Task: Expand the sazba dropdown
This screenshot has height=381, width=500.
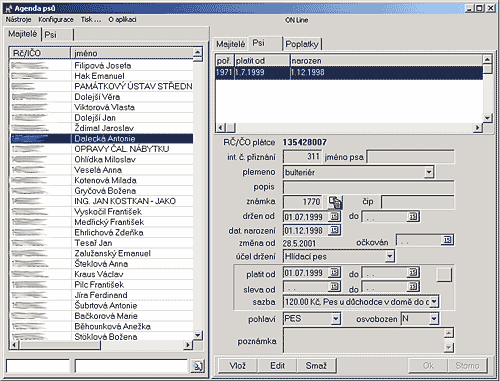Action: 434,302
